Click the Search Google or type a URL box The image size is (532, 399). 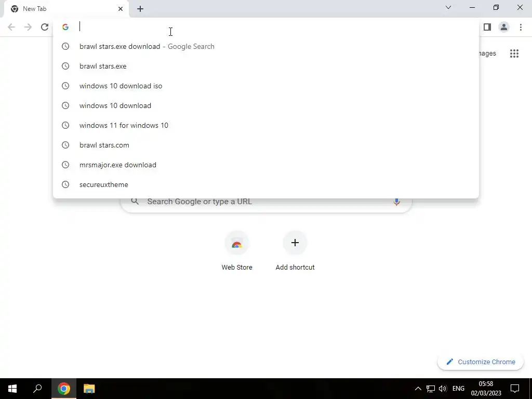point(266,205)
